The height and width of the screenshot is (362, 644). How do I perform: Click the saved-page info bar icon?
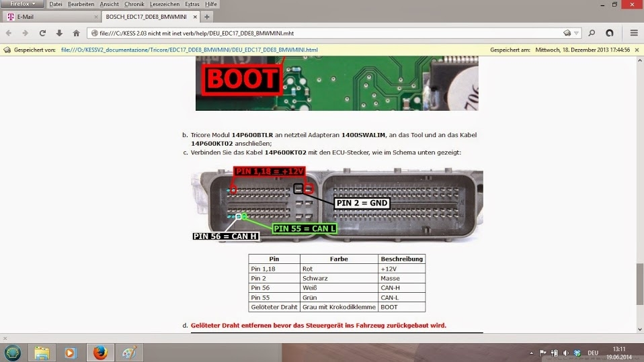tap(7, 50)
